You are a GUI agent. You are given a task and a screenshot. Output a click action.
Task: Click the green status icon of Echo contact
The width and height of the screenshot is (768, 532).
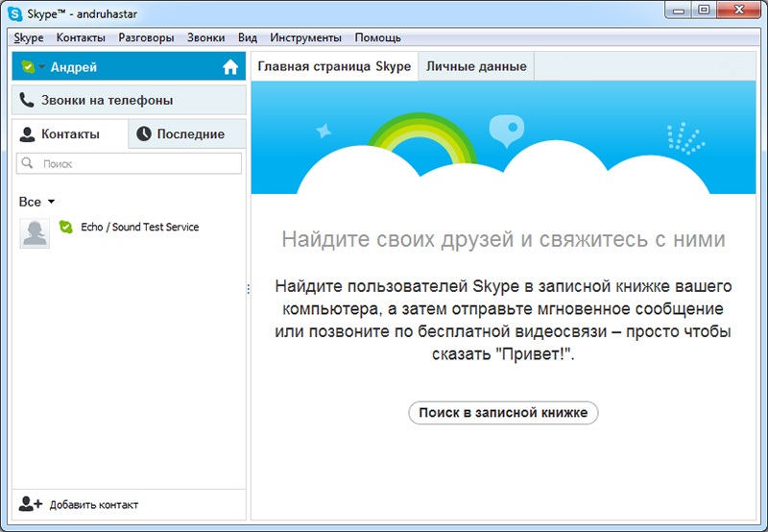(65, 228)
